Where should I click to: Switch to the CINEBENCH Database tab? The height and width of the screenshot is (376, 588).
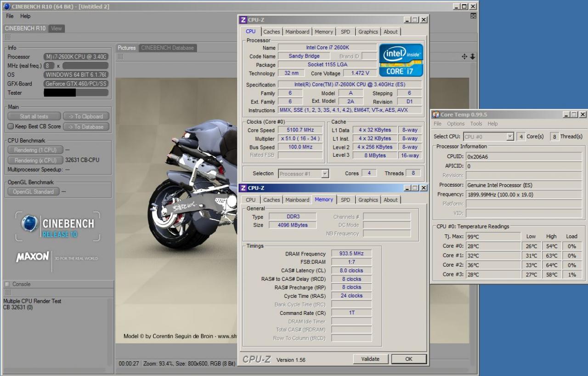click(168, 48)
